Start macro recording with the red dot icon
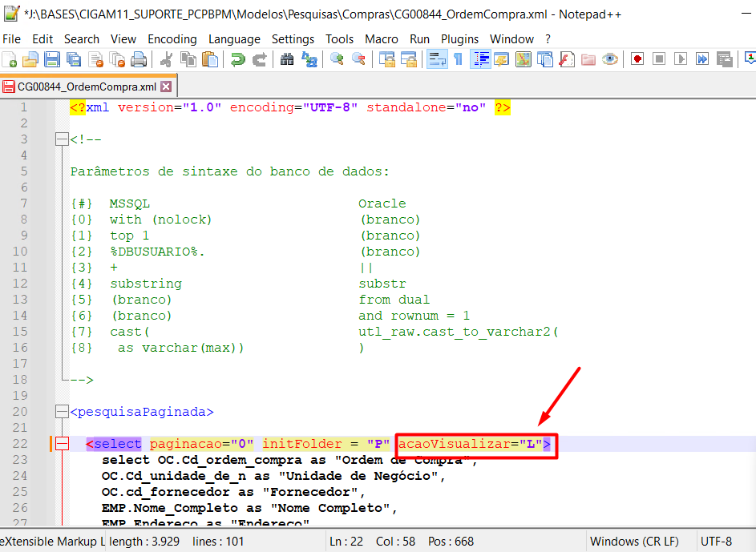Image resolution: width=756 pixels, height=552 pixels. tap(637, 59)
